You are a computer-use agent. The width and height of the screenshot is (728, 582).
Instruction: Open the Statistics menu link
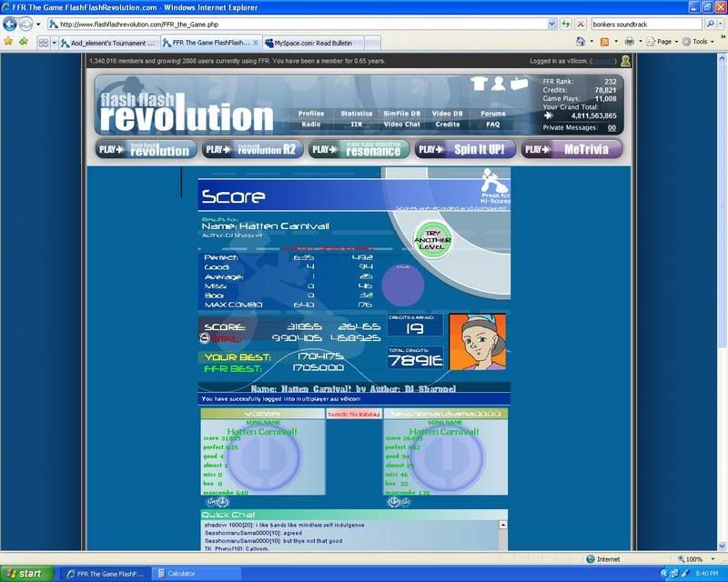(356, 114)
